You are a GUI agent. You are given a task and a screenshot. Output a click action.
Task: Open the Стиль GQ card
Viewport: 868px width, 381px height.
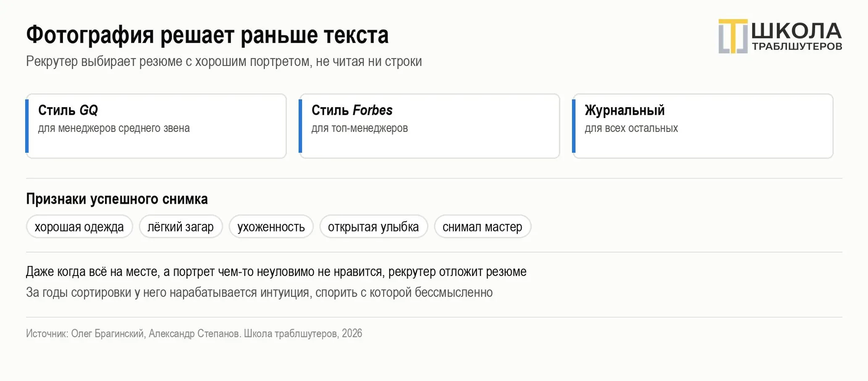(156, 126)
